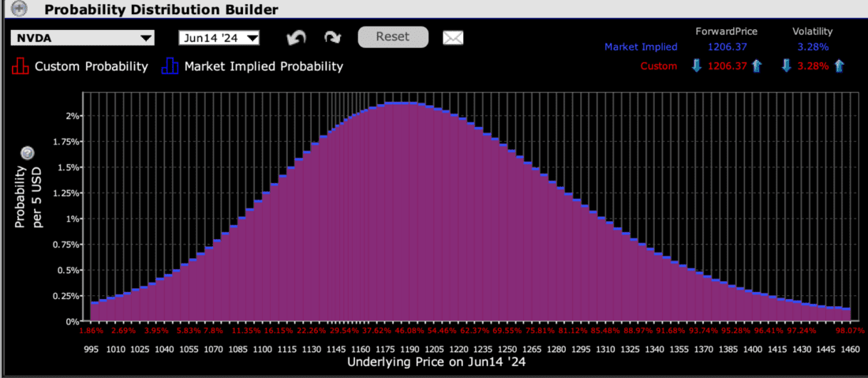The width and height of the screenshot is (868, 378).
Task: Open the NVDA ticker dropdown
Action: tap(83, 38)
